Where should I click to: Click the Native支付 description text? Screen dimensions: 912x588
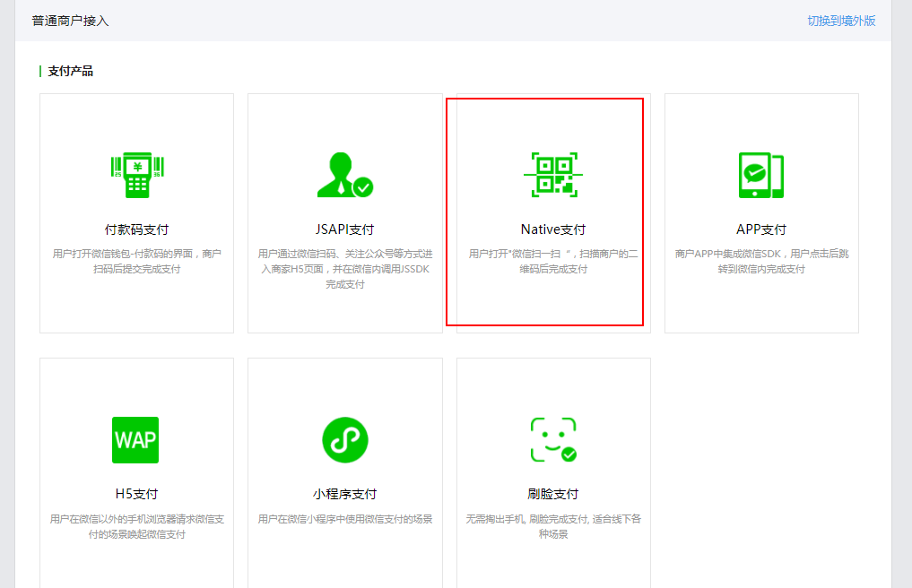(x=552, y=259)
